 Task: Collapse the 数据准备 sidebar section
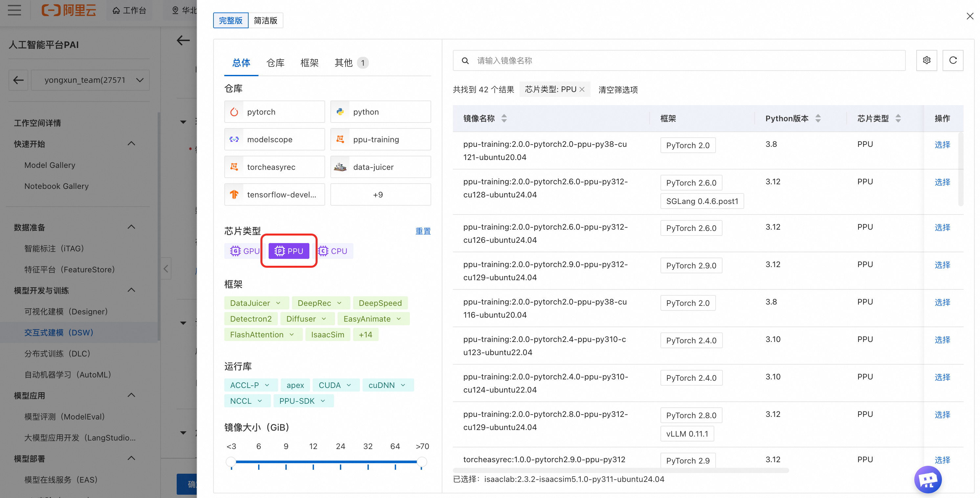[131, 227]
